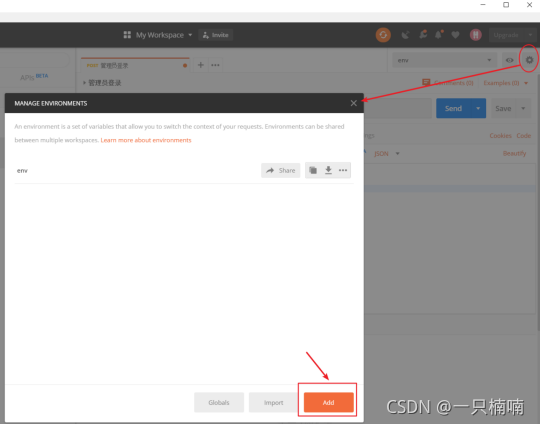Screen dimensions: 540x425
Task: Click the Invite button
Action: 216,35
